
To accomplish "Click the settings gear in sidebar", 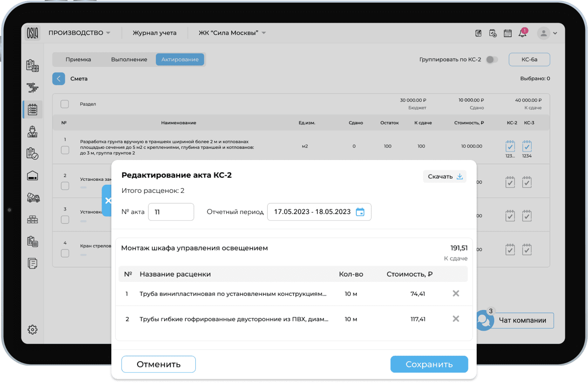I will [32, 330].
